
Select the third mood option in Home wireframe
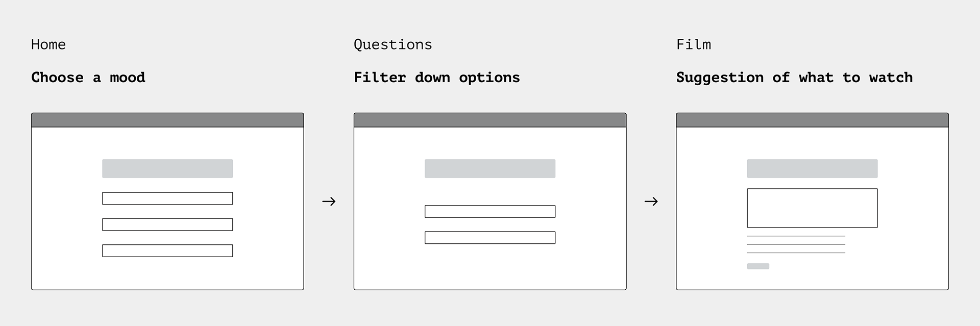[167, 250]
